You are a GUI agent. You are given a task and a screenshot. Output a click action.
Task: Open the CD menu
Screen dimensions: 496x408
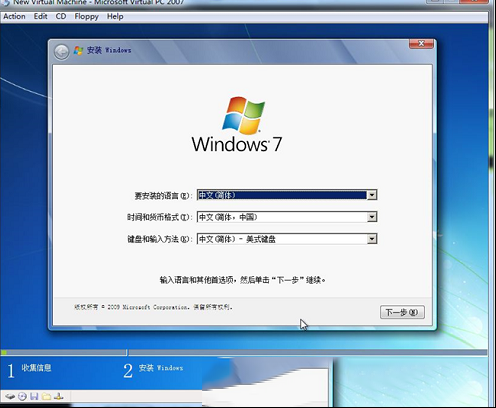tap(61, 16)
